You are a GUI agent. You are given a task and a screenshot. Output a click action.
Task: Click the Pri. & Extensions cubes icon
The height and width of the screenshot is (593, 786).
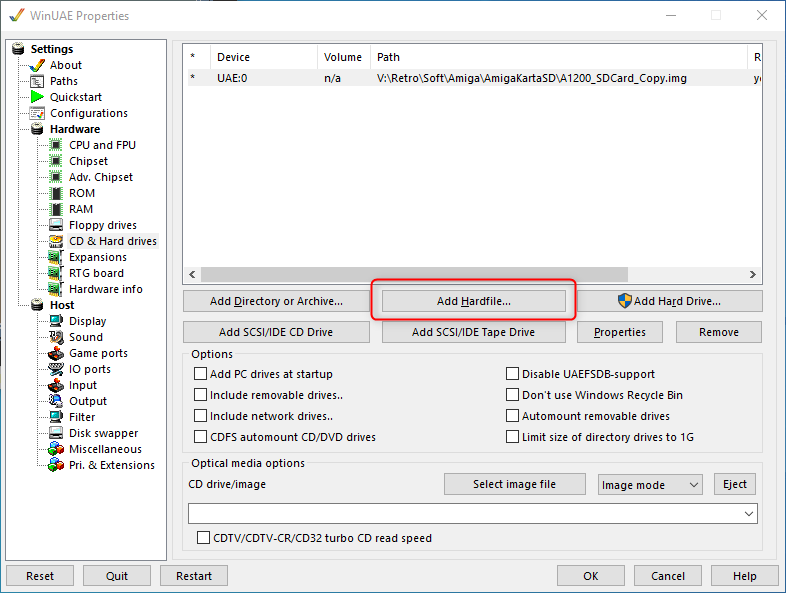(x=56, y=465)
